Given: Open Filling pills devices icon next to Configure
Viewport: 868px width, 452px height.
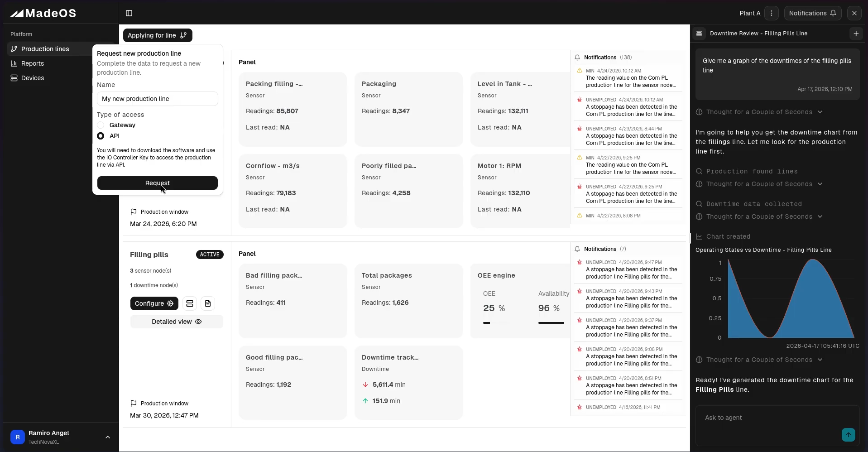Looking at the screenshot, I should pos(190,303).
